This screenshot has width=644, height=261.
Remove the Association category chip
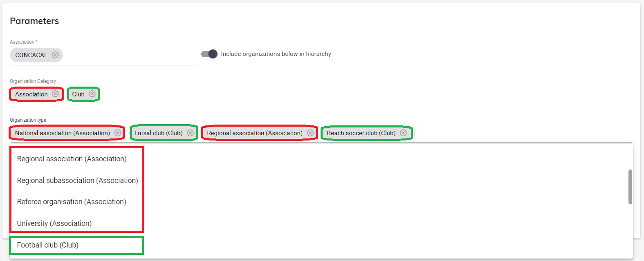[x=55, y=94]
